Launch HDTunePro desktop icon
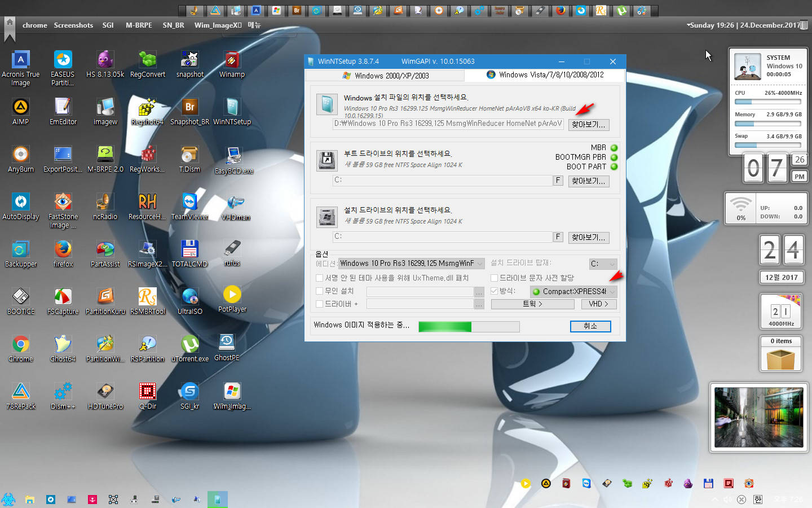Screen dimensions: 812x508 (x=105, y=396)
